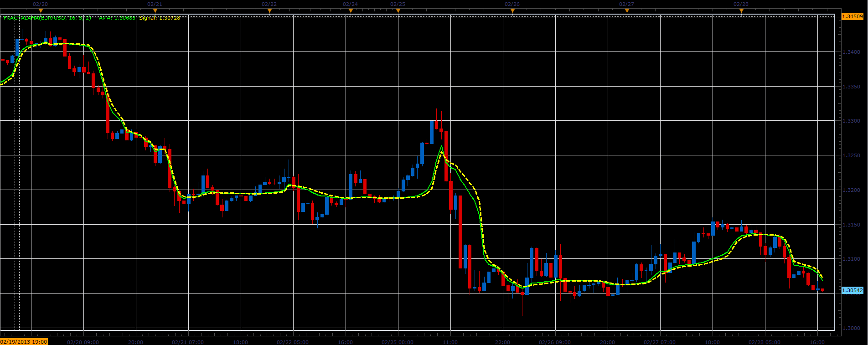
Task: Click the 22:00 time axis label
Action: (502, 342)
